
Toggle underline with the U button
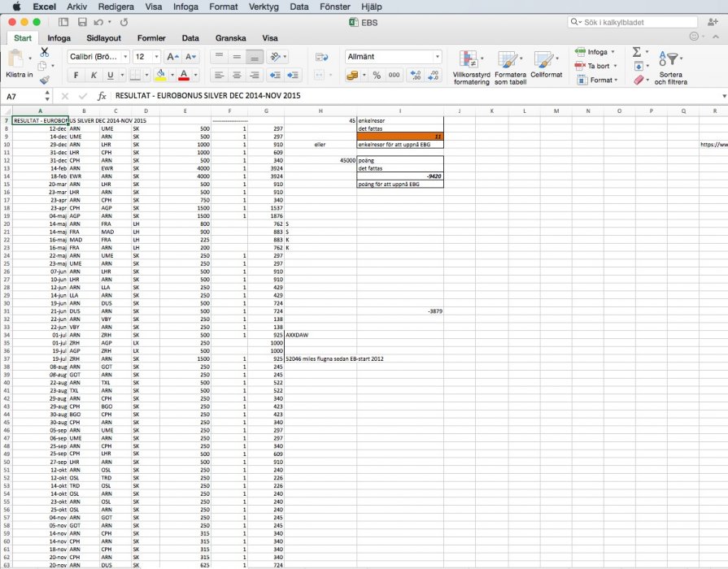111,76
